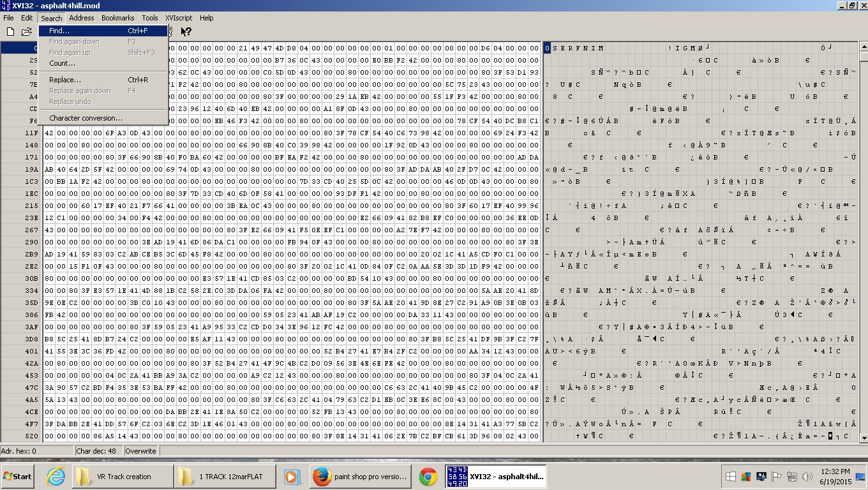Image resolution: width=868 pixels, height=490 pixels.
Task: Select Count... from the Search menu
Action: coord(103,63)
